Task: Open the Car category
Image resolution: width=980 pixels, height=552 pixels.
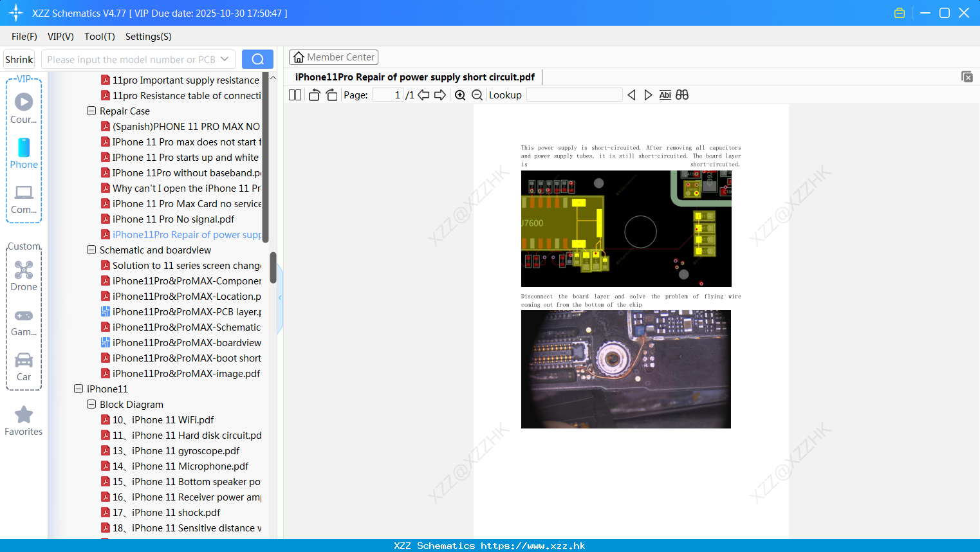Action: coord(24,366)
